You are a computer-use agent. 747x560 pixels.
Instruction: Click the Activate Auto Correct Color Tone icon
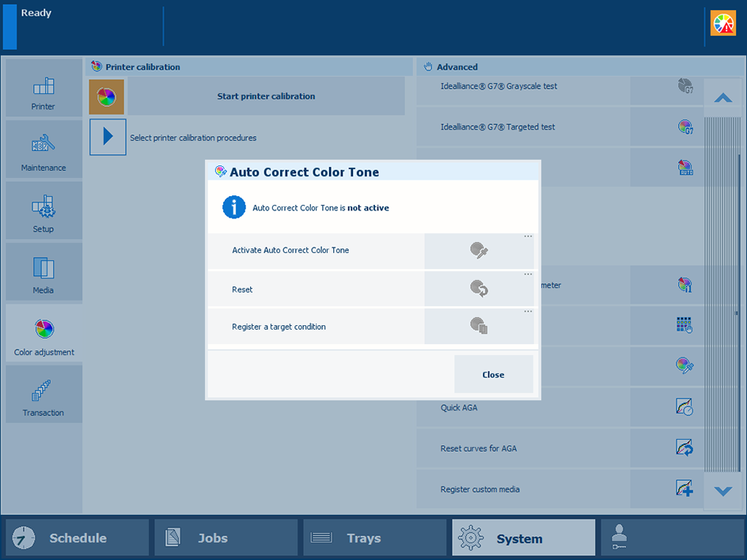pos(479,251)
